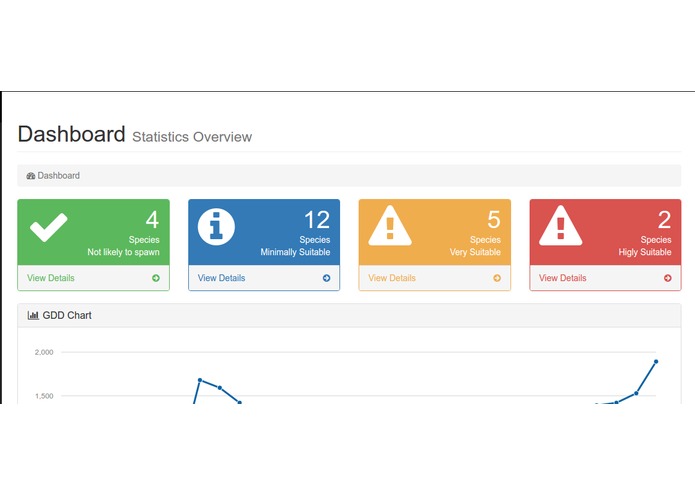
Task: Click the 'Very Suitable' label
Action: [x=475, y=252]
